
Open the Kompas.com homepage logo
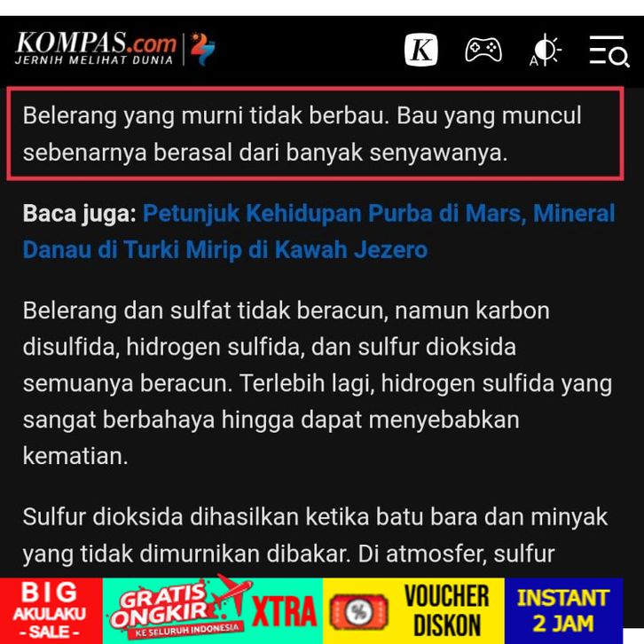pyautogui.click(x=96, y=48)
